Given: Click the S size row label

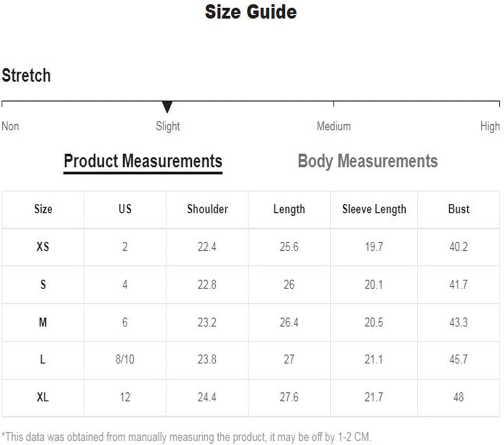Looking at the screenshot, I should pos(43,284).
